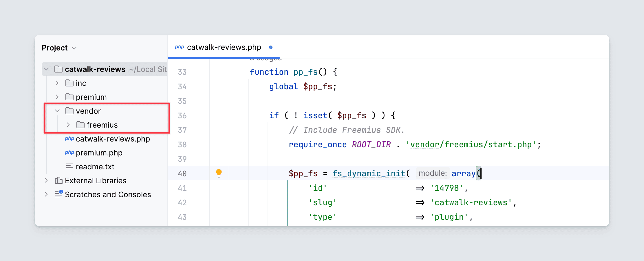Click the isset call on line 36
644x261 pixels.
pyautogui.click(x=315, y=115)
